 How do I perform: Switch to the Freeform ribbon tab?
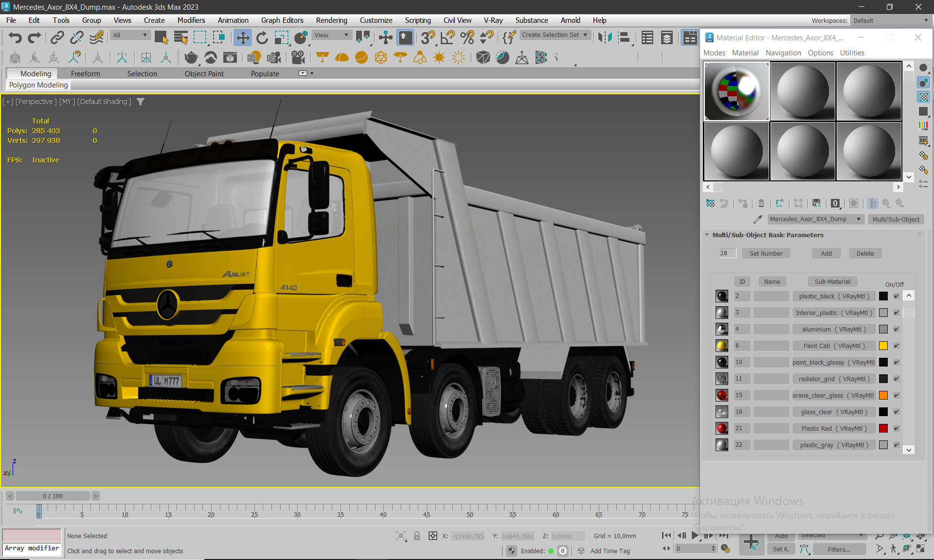(85, 73)
